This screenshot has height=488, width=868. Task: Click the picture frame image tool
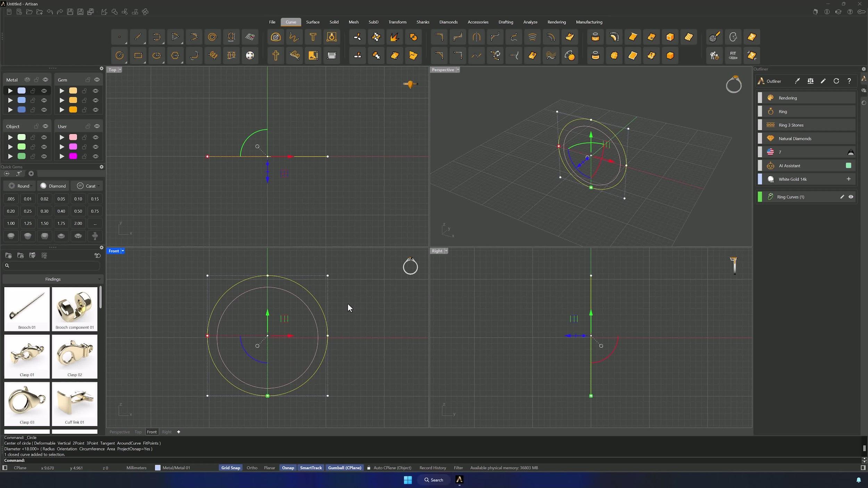pyautogui.click(x=313, y=56)
